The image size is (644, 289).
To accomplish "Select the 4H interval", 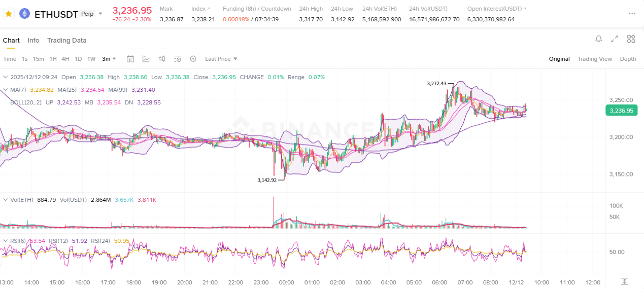I will pyautogui.click(x=65, y=59).
